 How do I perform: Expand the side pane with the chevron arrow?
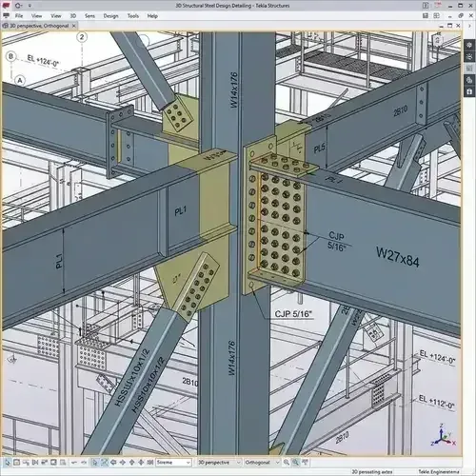point(470,26)
